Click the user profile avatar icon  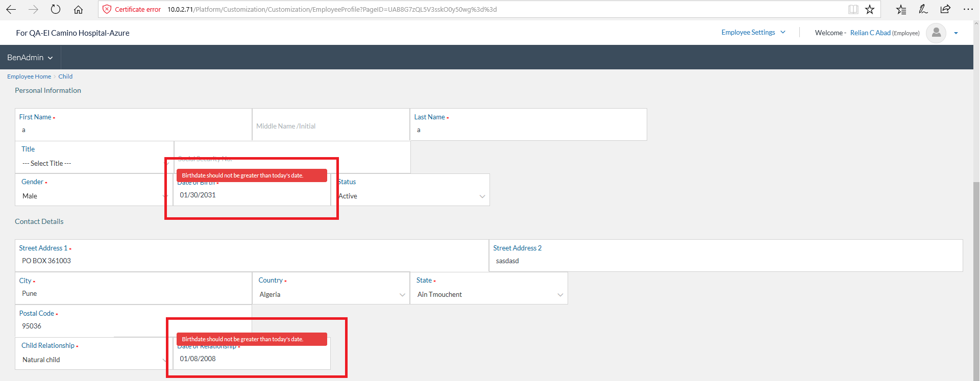(x=936, y=33)
